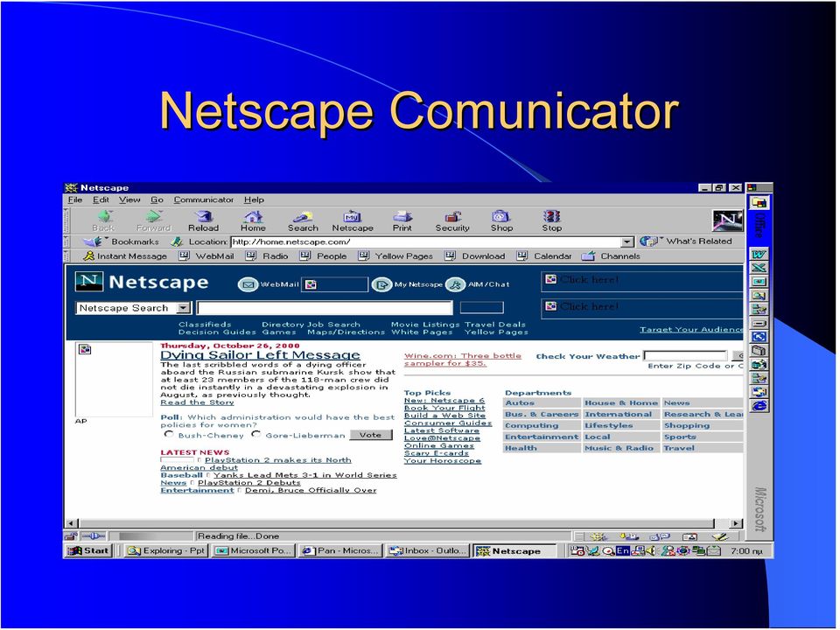Open the Netscape Search dropdown
The height and width of the screenshot is (630, 840).
point(183,308)
